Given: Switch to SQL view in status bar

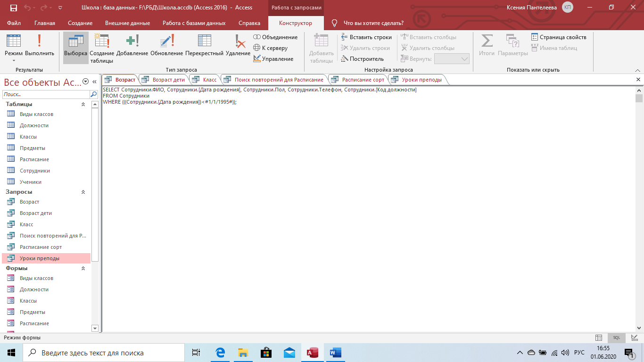Looking at the screenshot, I should point(616,337).
